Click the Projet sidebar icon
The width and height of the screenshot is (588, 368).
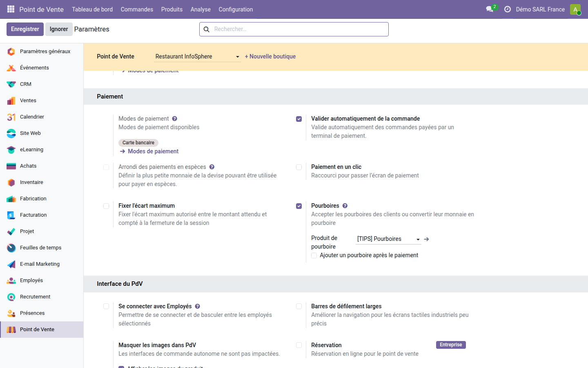pyautogui.click(x=11, y=231)
